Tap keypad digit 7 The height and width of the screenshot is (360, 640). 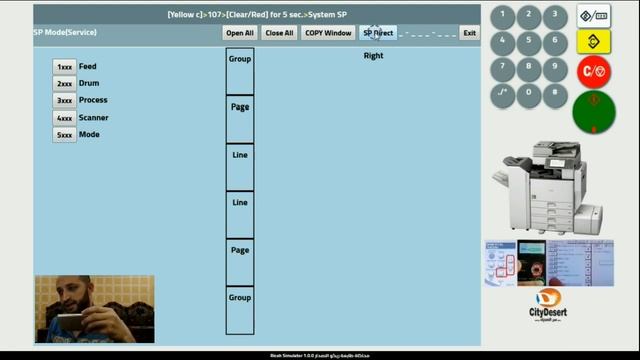(x=502, y=69)
